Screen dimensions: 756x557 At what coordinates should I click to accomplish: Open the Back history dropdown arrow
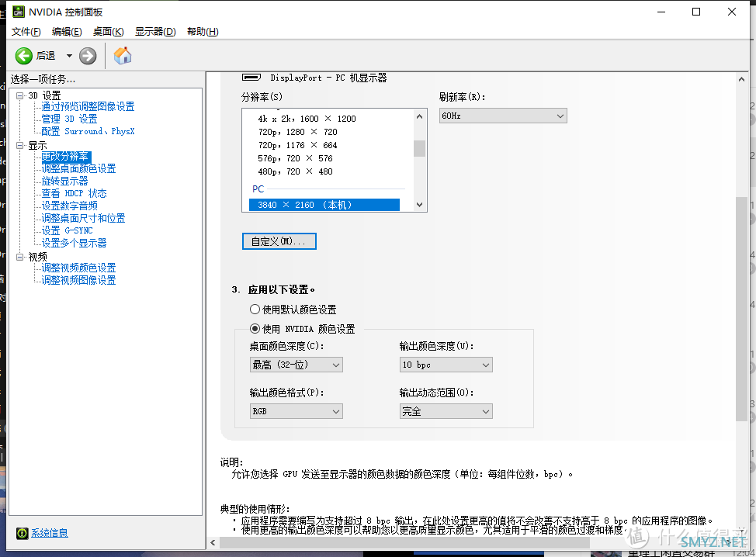(69, 56)
